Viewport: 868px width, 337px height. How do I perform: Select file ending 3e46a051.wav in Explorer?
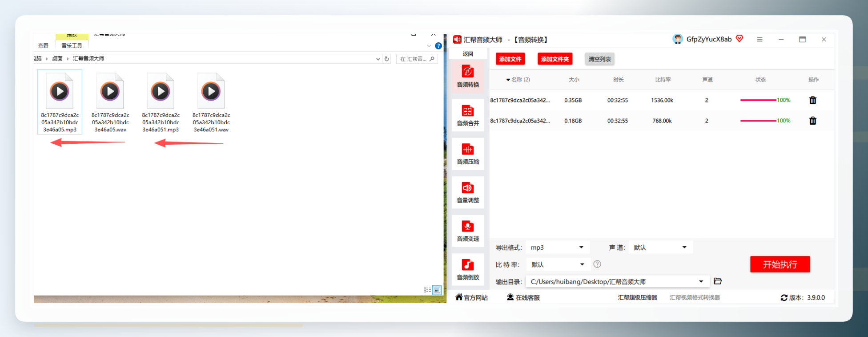click(211, 102)
